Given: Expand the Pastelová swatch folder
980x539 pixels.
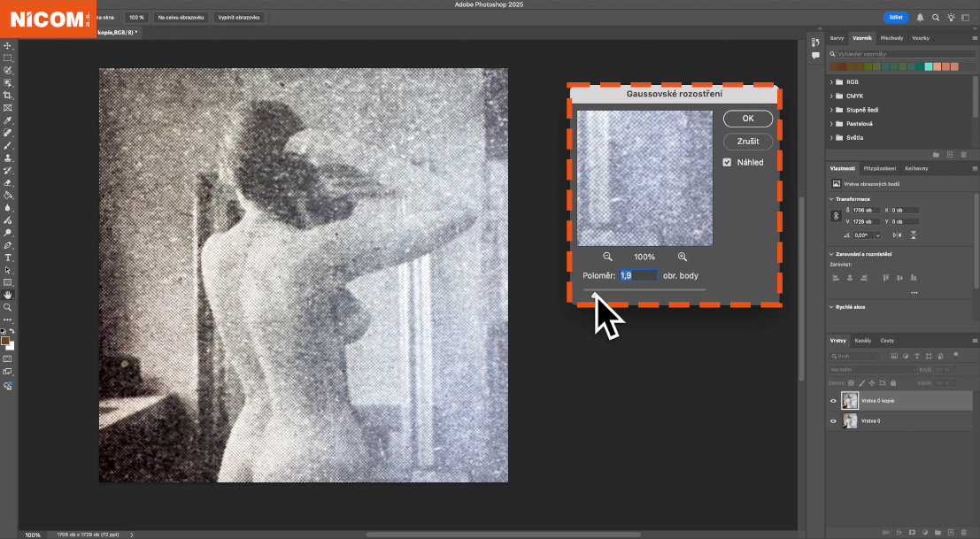Looking at the screenshot, I should point(833,124).
